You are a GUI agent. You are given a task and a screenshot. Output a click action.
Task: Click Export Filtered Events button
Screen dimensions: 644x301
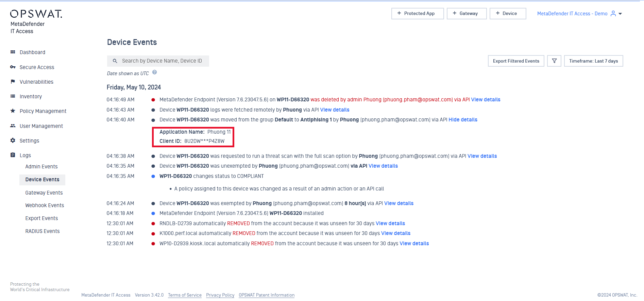point(516,61)
